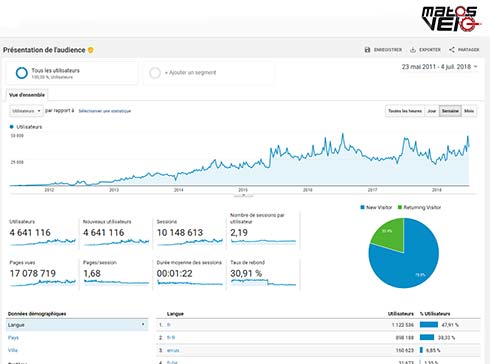Click the empty add-segment circle
The height and width of the screenshot is (364, 490).
pos(155,73)
